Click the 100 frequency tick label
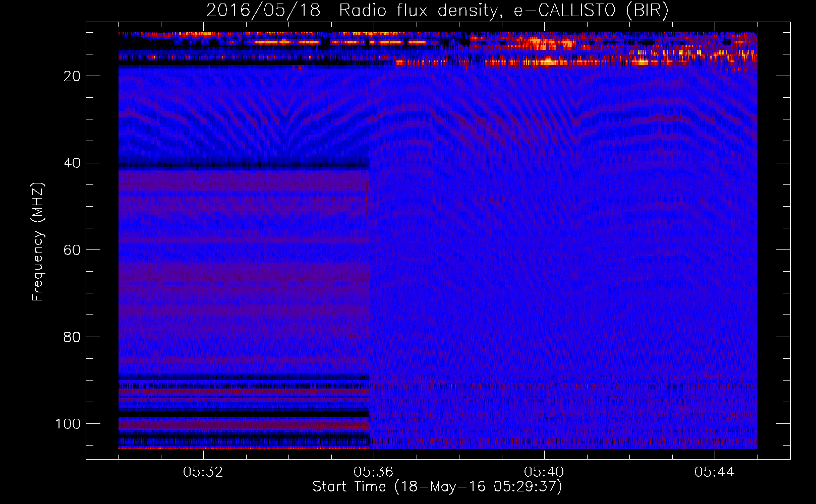 (68, 424)
